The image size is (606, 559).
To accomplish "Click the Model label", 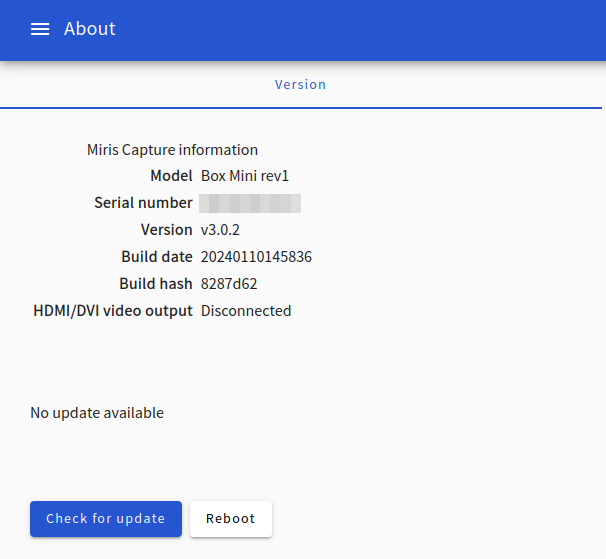I will [171, 176].
